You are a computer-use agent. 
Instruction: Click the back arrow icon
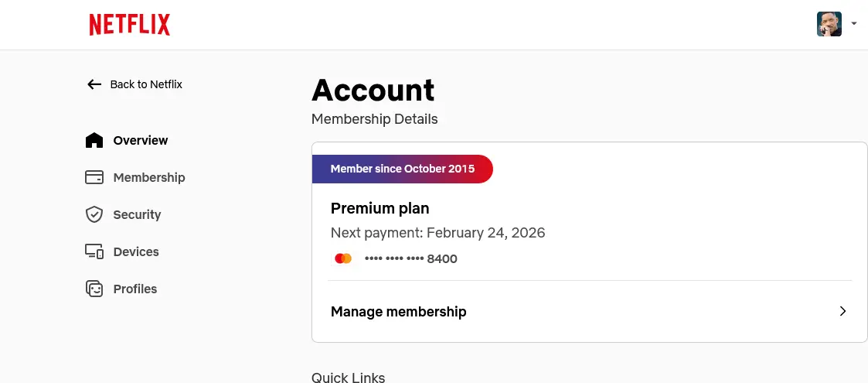pos(94,84)
